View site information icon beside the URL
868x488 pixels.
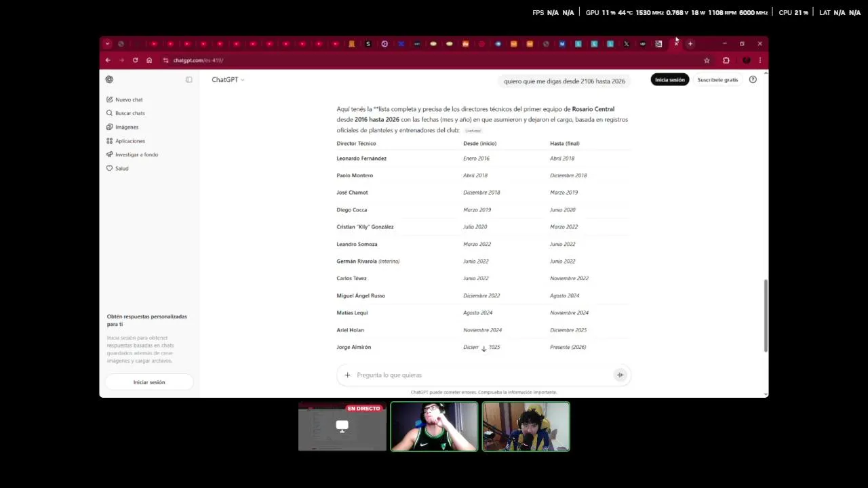tap(166, 60)
